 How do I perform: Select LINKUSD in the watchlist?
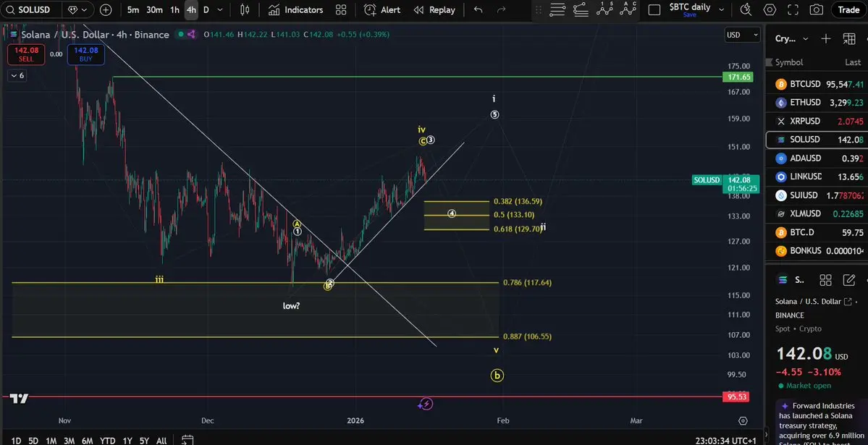[x=817, y=177]
